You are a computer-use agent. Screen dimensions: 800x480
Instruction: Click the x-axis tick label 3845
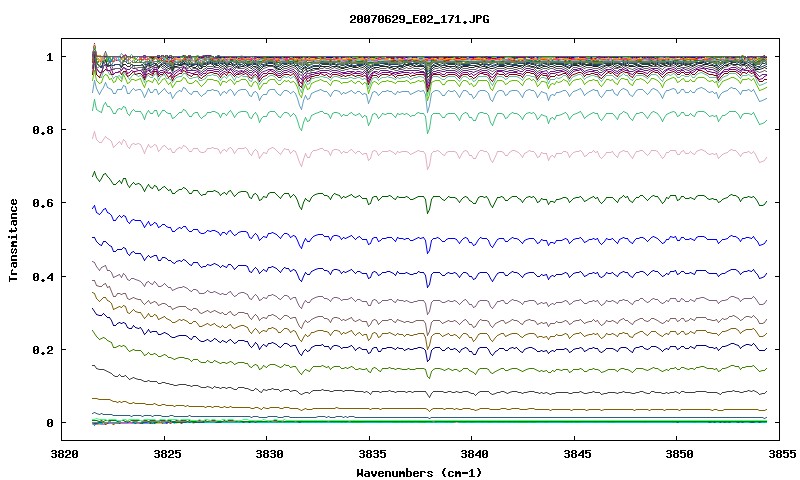click(577, 454)
